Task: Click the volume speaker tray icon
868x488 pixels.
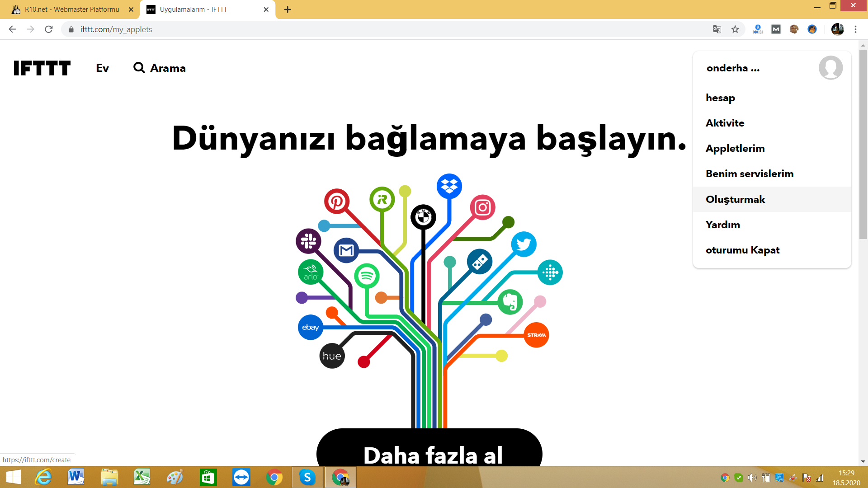Action: pyautogui.click(x=752, y=478)
